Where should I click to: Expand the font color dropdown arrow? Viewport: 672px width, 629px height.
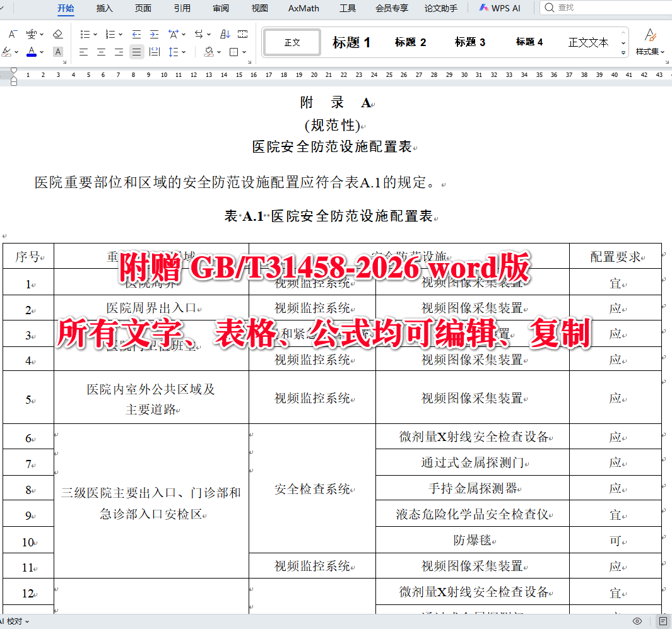point(41,52)
